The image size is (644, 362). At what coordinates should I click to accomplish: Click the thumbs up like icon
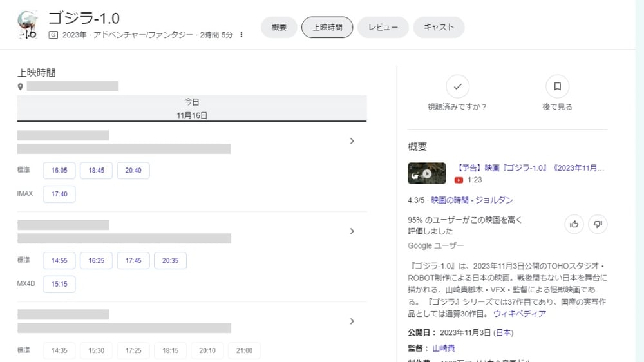[574, 224]
